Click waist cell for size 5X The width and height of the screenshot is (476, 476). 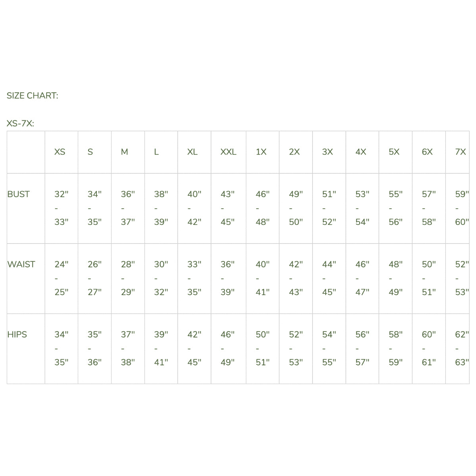[395, 278]
